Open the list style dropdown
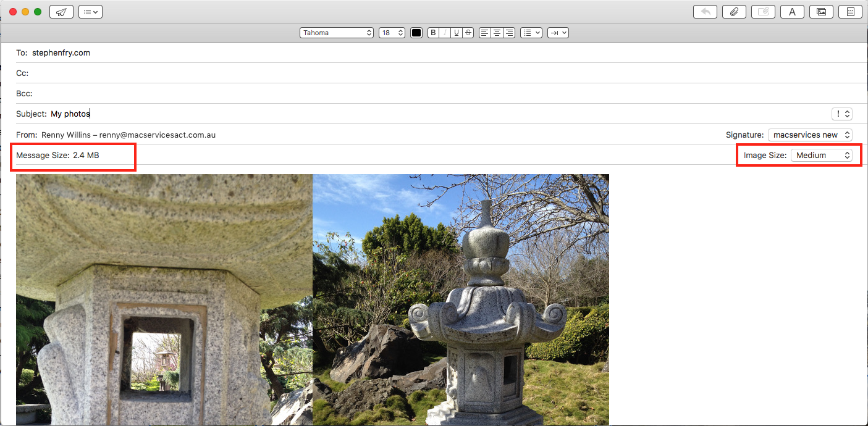868x426 pixels. (531, 33)
